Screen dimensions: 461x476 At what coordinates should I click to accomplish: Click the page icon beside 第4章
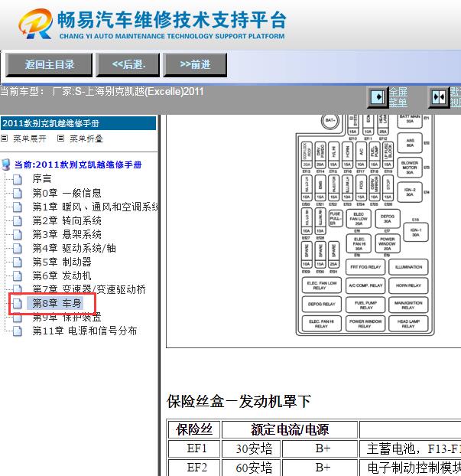point(18,248)
